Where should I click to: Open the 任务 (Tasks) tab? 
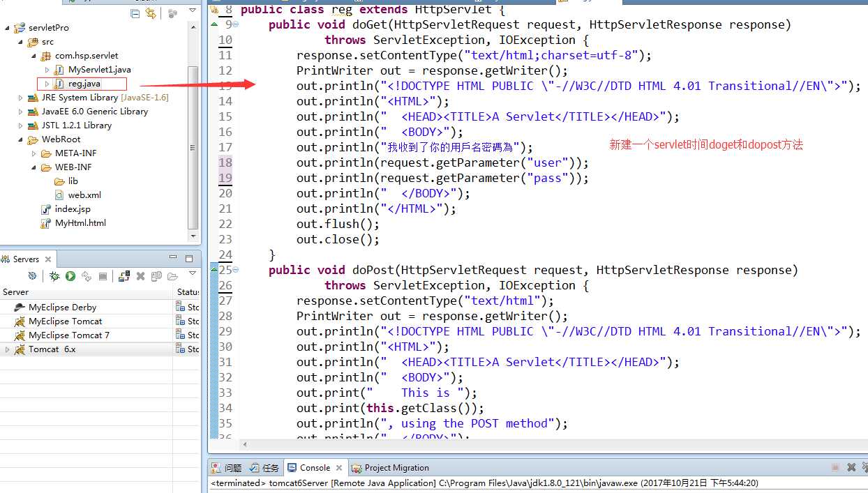pos(264,468)
